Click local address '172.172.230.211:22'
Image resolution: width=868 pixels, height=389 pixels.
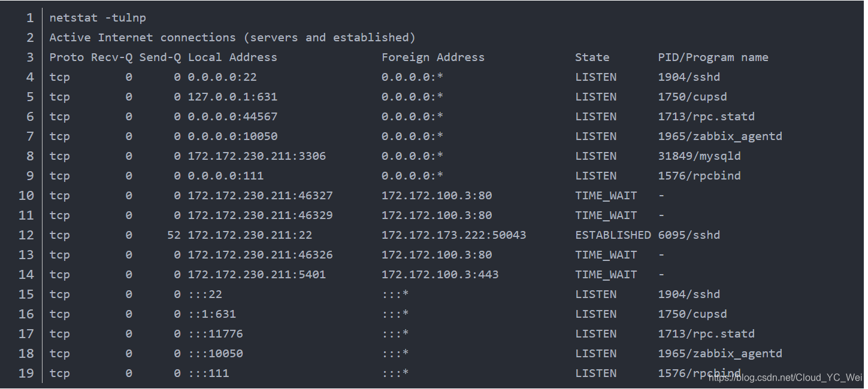(x=250, y=235)
